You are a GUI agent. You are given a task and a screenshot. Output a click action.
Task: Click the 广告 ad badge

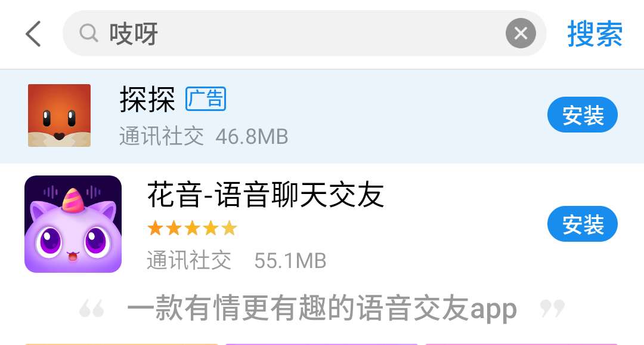pyautogui.click(x=206, y=99)
